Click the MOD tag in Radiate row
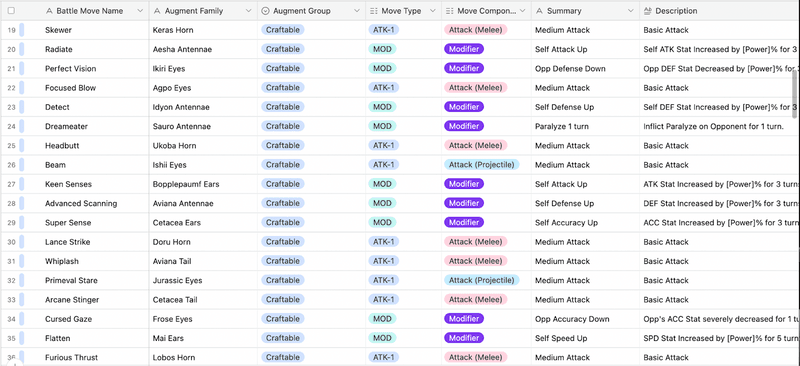The image size is (800, 366). (x=382, y=50)
